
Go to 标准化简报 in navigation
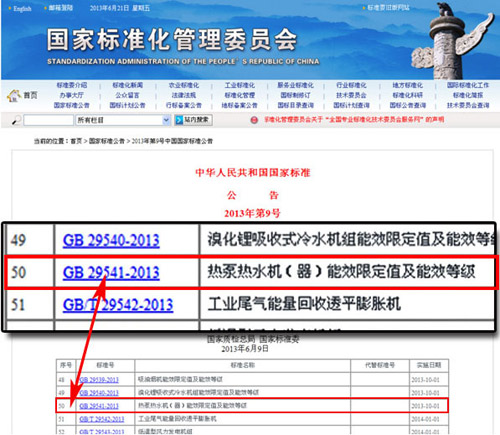[468, 95]
